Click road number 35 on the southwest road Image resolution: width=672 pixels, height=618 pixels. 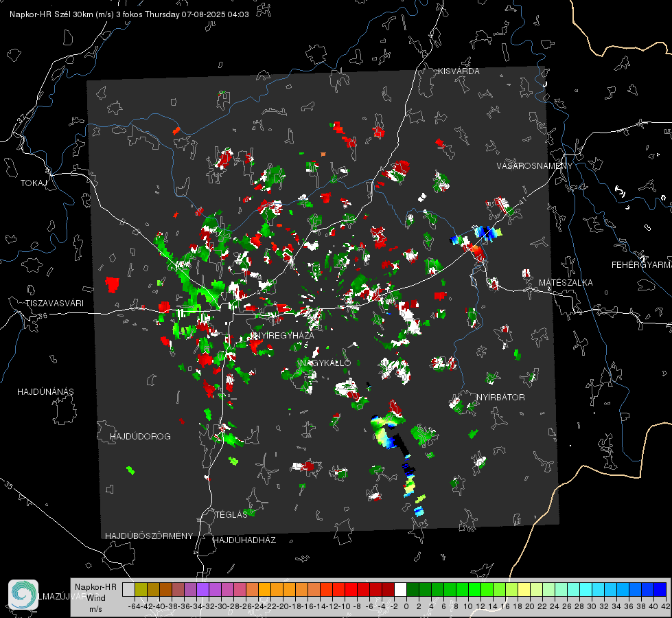[x=8, y=485]
